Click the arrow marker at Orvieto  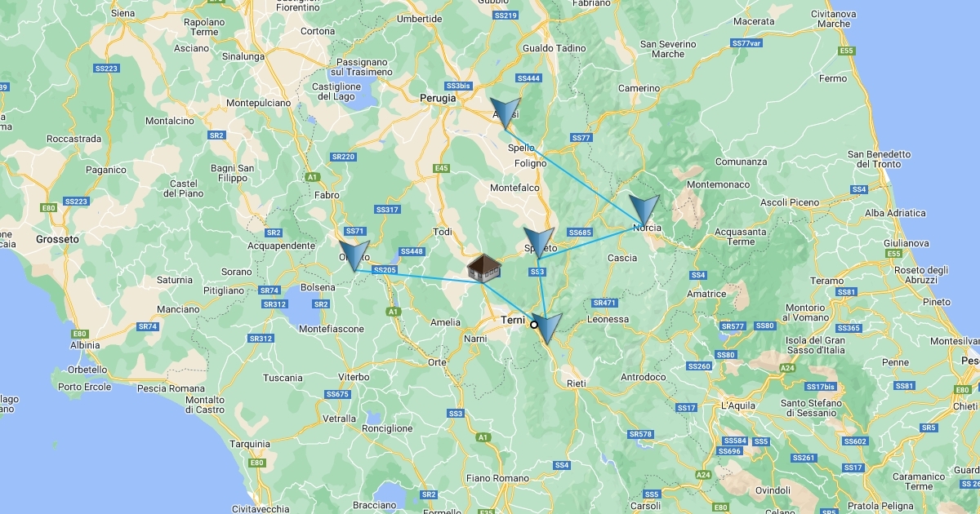(x=354, y=255)
